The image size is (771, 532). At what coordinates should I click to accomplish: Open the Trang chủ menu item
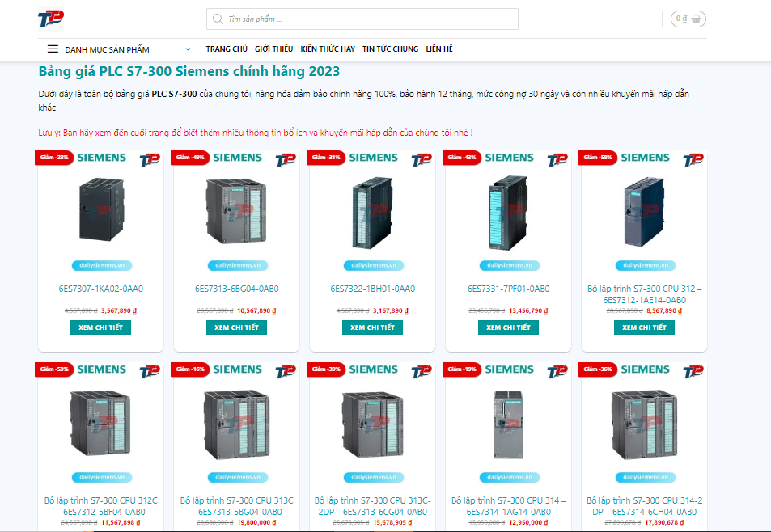[x=227, y=49]
